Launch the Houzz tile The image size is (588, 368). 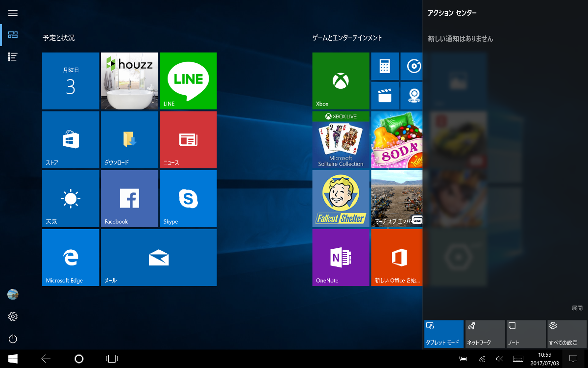[x=129, y=81]
